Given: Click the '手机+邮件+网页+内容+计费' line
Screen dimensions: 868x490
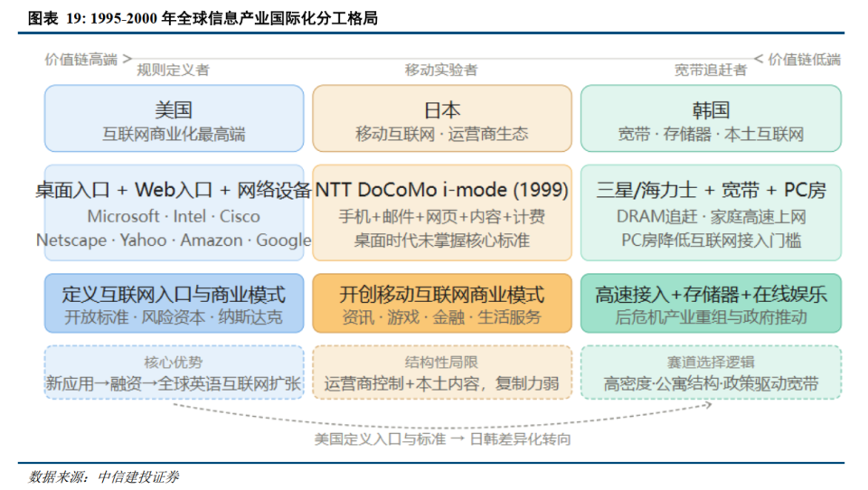Looking at the screenshot, I should (x=442, y=216).
